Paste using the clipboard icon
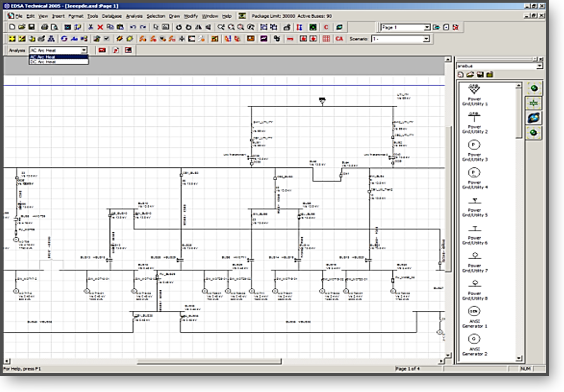Viewport: 564px width, 392px height. 120,27
